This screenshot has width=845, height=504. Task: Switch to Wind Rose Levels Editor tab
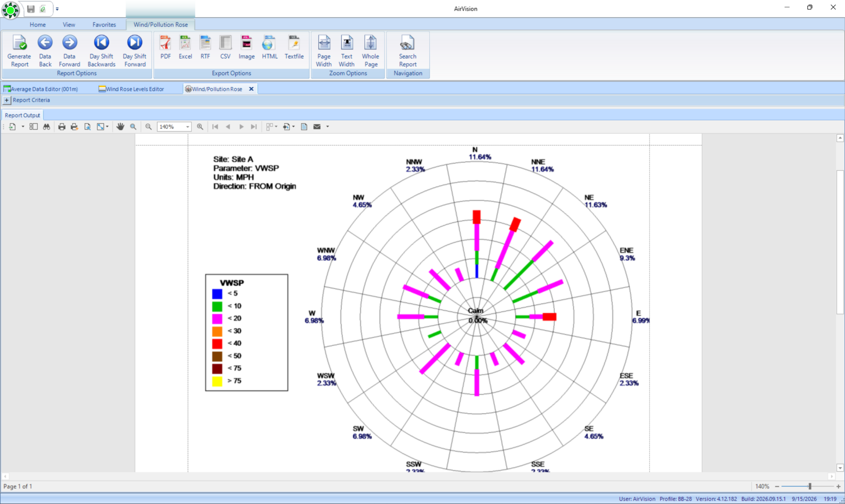pos(131,89)
